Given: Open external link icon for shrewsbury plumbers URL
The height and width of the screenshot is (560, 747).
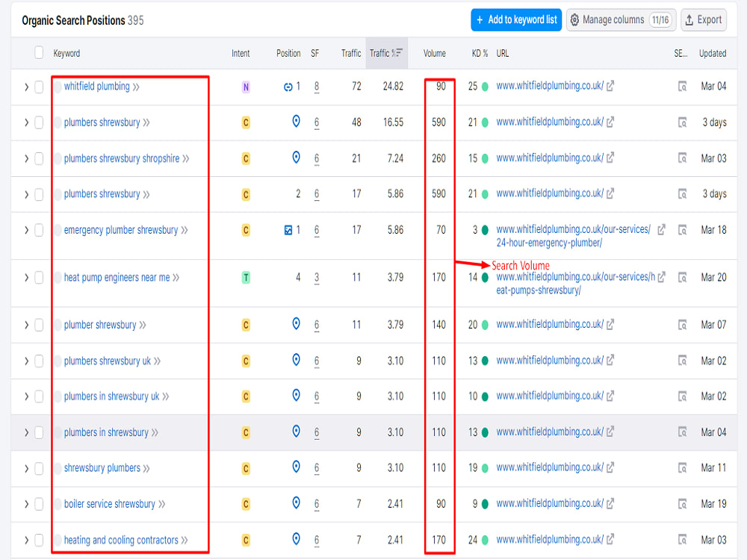Looking at the screenshot, I should click(x=610, y=467).
